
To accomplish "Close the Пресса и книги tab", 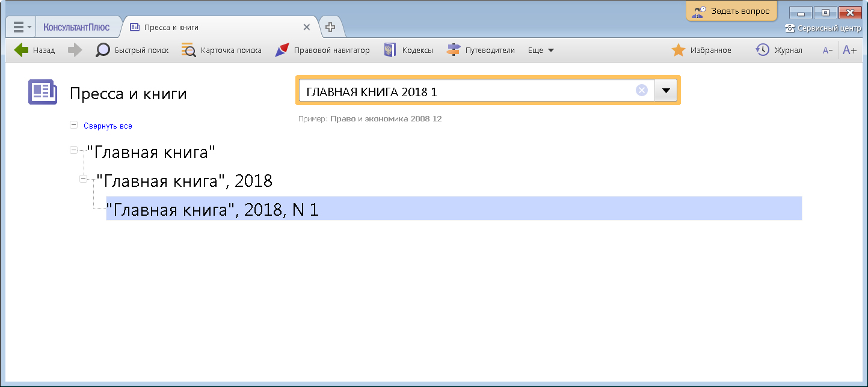I will click(x=307, y=27).
